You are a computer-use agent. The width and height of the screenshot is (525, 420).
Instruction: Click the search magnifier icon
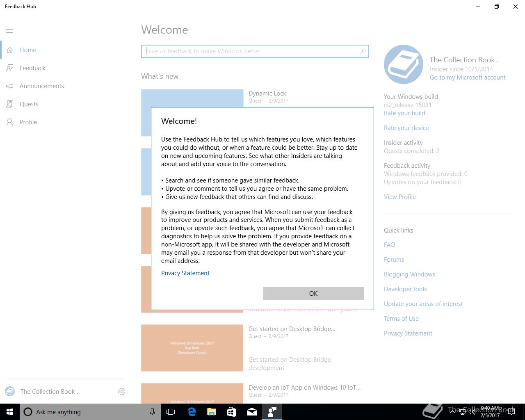point(363,51)
